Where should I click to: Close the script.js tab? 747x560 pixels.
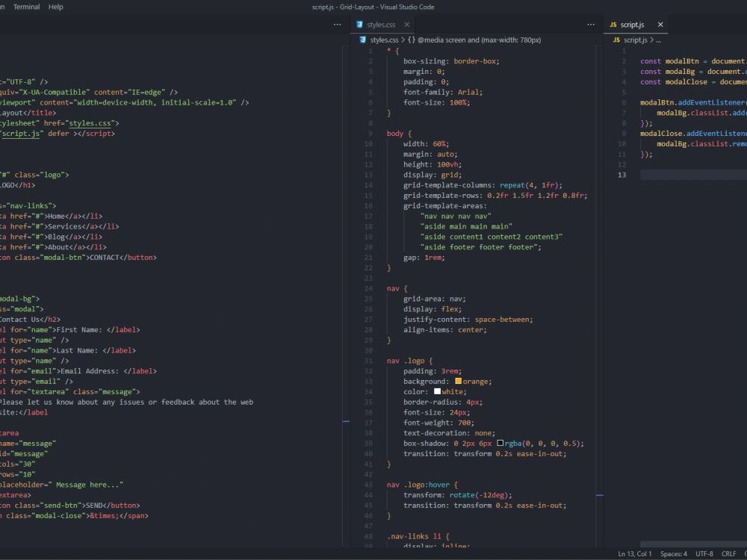click(x=660, y=25)
